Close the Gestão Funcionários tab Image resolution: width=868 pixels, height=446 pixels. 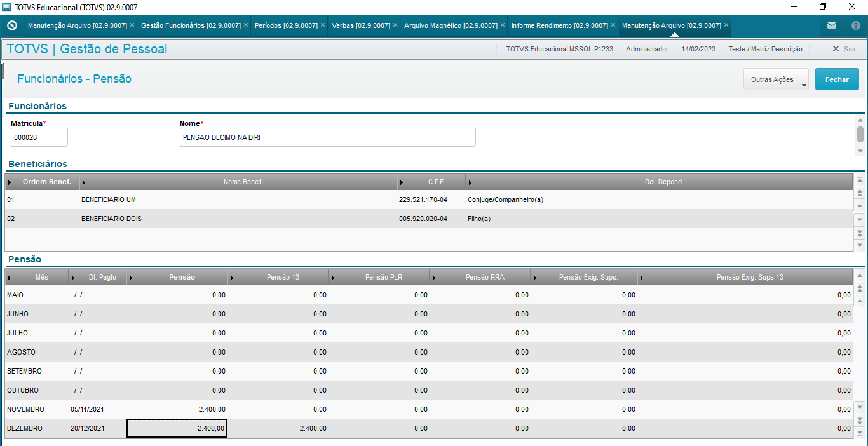pyautogui.click(x=246, y=25)
